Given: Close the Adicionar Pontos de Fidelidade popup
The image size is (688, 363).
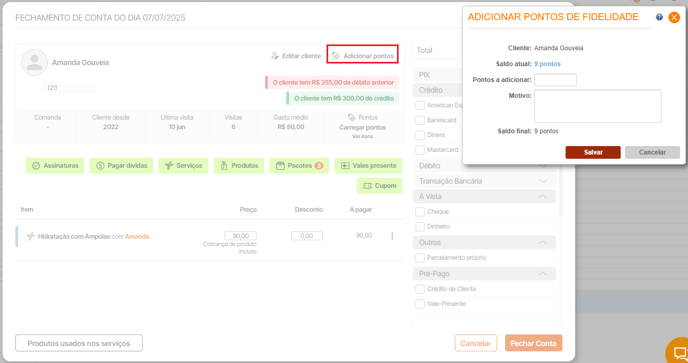Looking at the screenshot, I should click(674, 18).
